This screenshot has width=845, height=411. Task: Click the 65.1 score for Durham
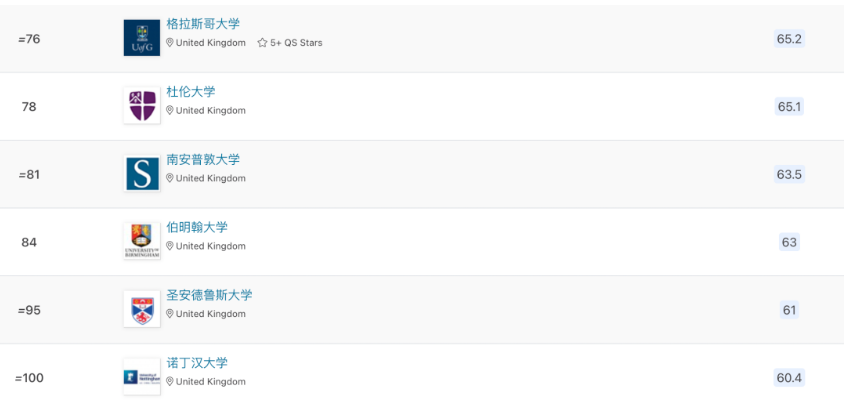tap(789, 107)
